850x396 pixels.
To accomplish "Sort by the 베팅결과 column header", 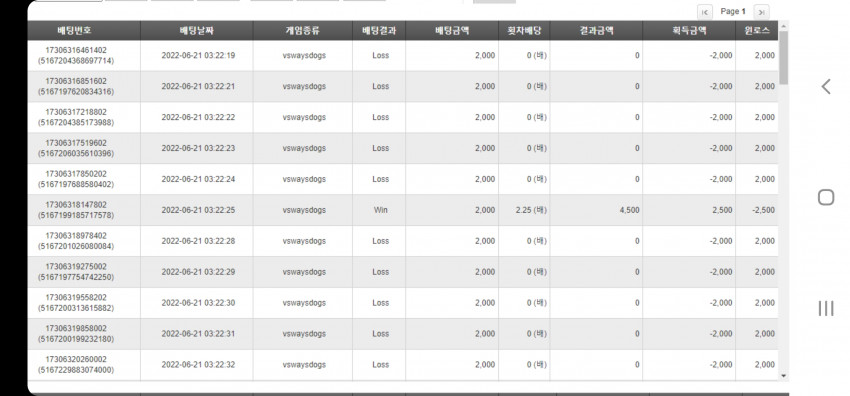I will click(x=379, y=31).
